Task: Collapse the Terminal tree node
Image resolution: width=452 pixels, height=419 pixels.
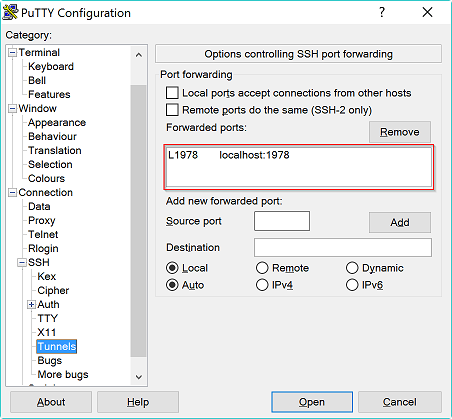Action: tap(12, 52)
